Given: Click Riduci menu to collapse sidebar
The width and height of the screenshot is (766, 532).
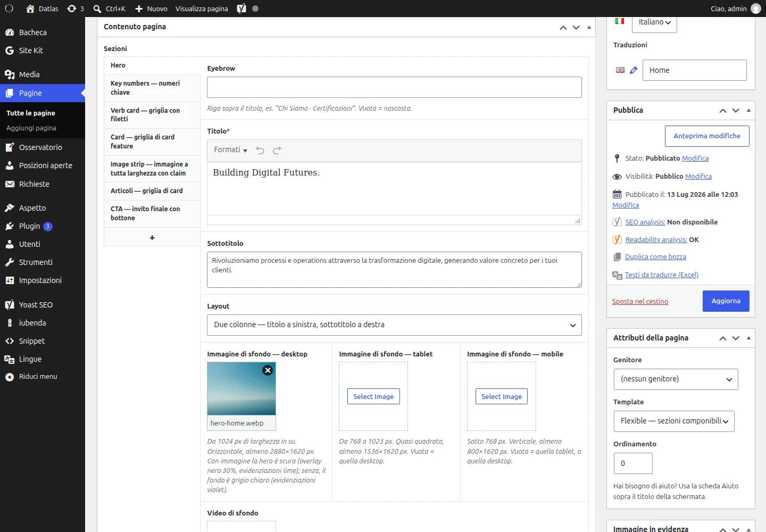Looking at the screenshot, I should point(38,377).
